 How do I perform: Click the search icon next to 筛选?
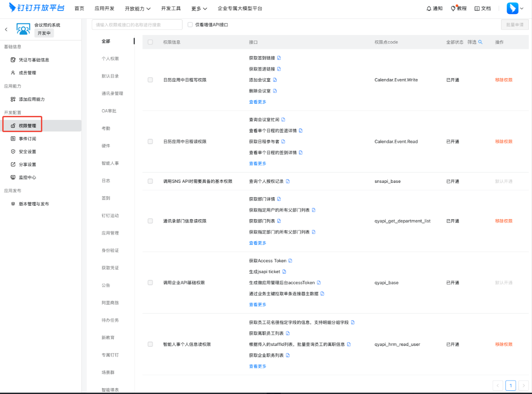click(x=480, y=42)
